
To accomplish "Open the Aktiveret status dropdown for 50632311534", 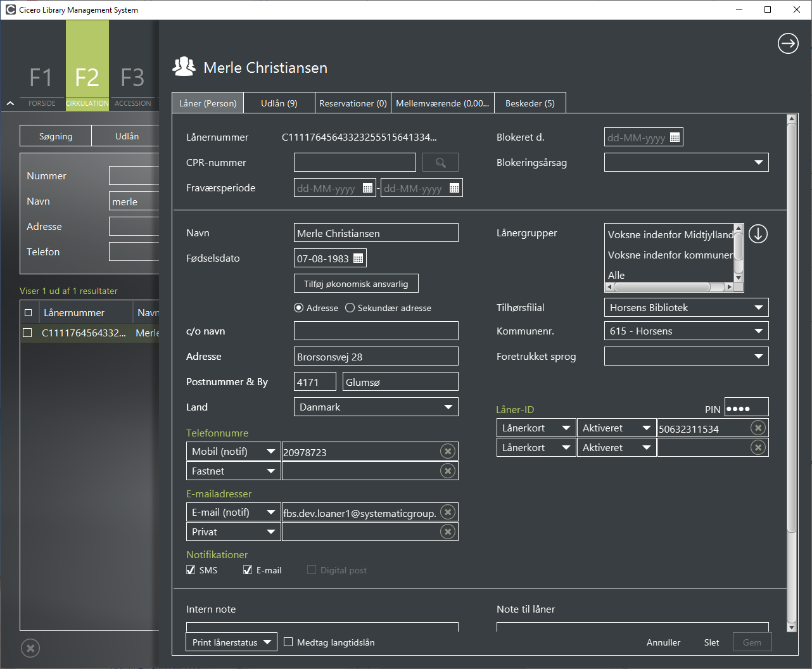I will click(616, 428).
